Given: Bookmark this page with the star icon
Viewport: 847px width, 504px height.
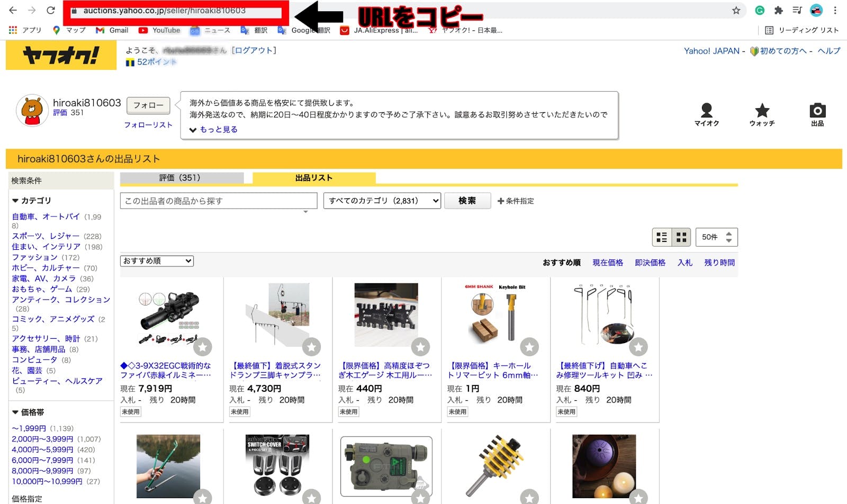Looking at the screenshot, I should 736,11.
